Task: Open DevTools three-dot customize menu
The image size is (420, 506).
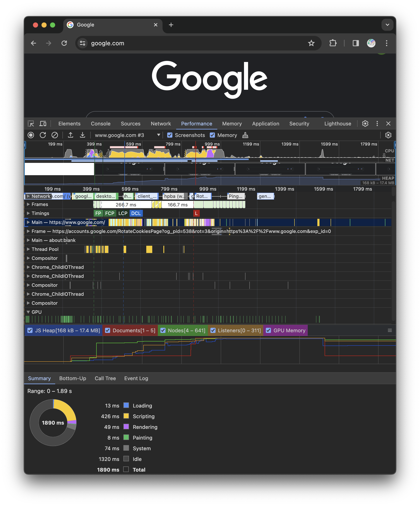Action: [377, 124]
